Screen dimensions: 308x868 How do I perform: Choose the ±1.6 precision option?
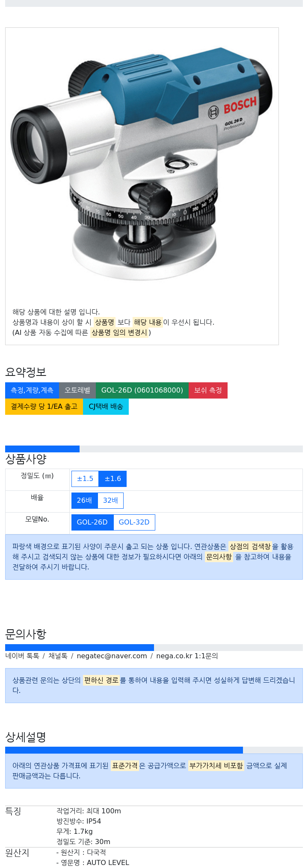[113, 479]
